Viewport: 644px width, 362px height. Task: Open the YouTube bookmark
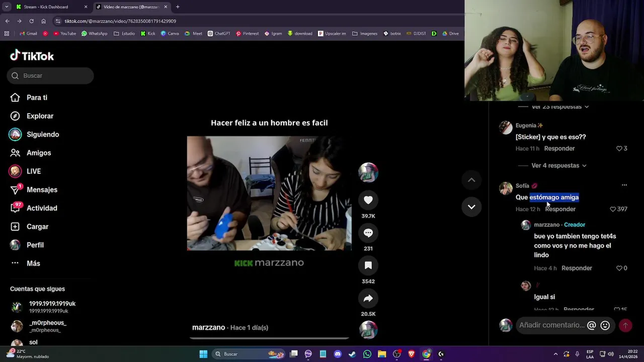tap(64, 34)
